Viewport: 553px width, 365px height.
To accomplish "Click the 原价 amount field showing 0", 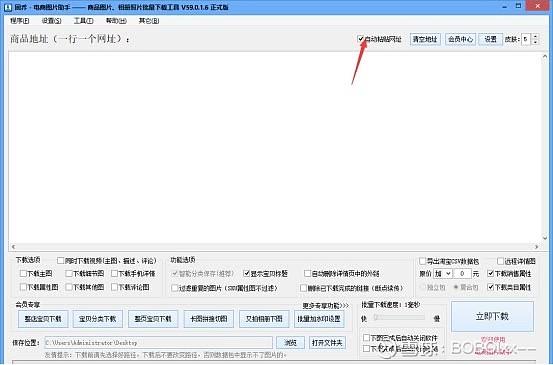I will tap(462, 274).
